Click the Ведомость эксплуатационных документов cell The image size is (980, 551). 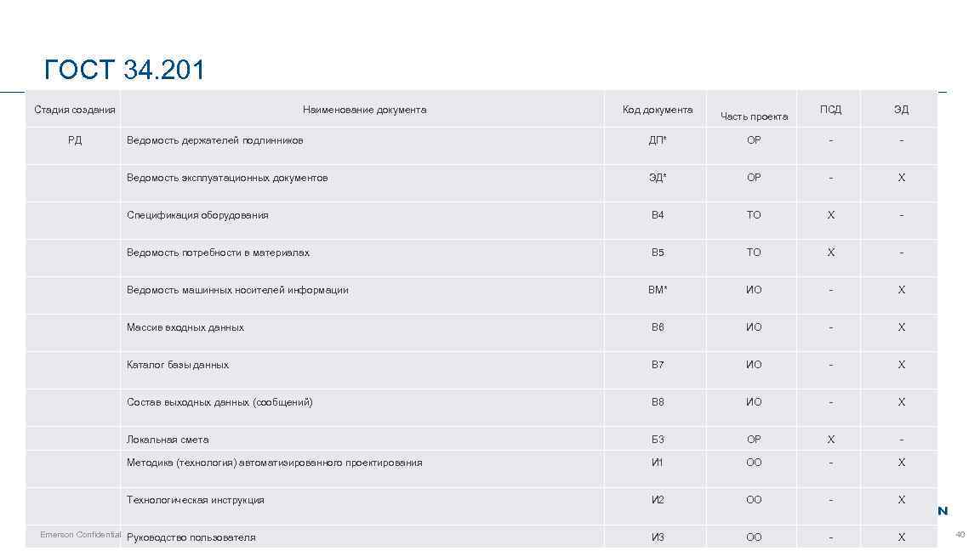pyautogui.click(x=227, y=178)
